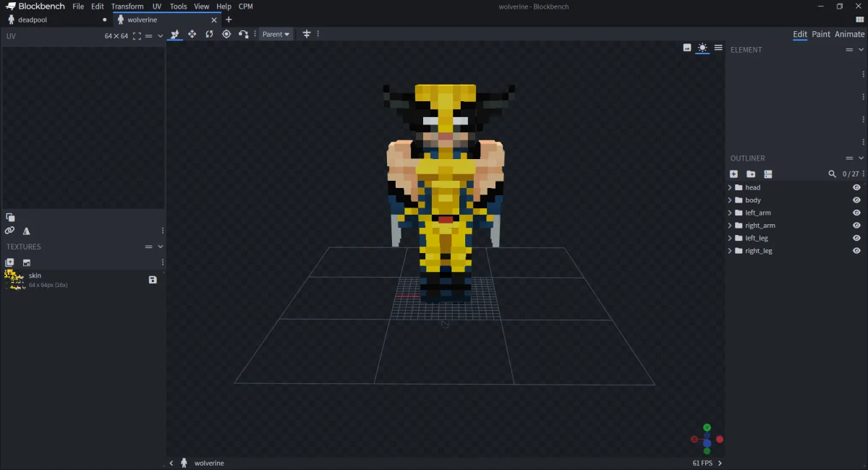Switch to the deadpool tab
The image size is (868, 470).
pyautogui.click(x=56, y=20)
